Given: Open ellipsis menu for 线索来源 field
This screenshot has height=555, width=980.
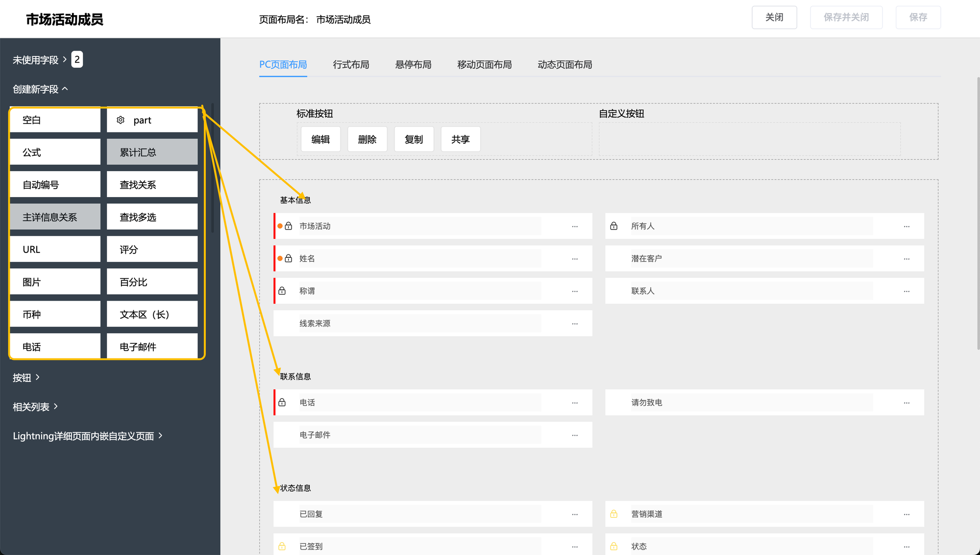Looking at the screenshot, I should [x=575, y=324].
